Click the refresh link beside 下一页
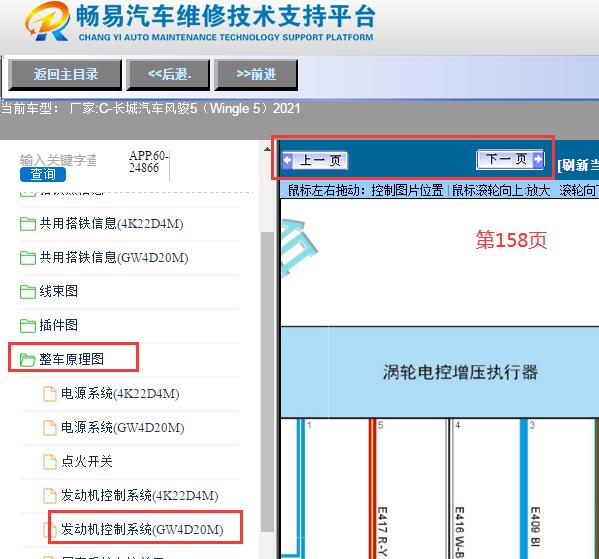The width and height of the screenshot is (599, 559). tap(578, 165)
